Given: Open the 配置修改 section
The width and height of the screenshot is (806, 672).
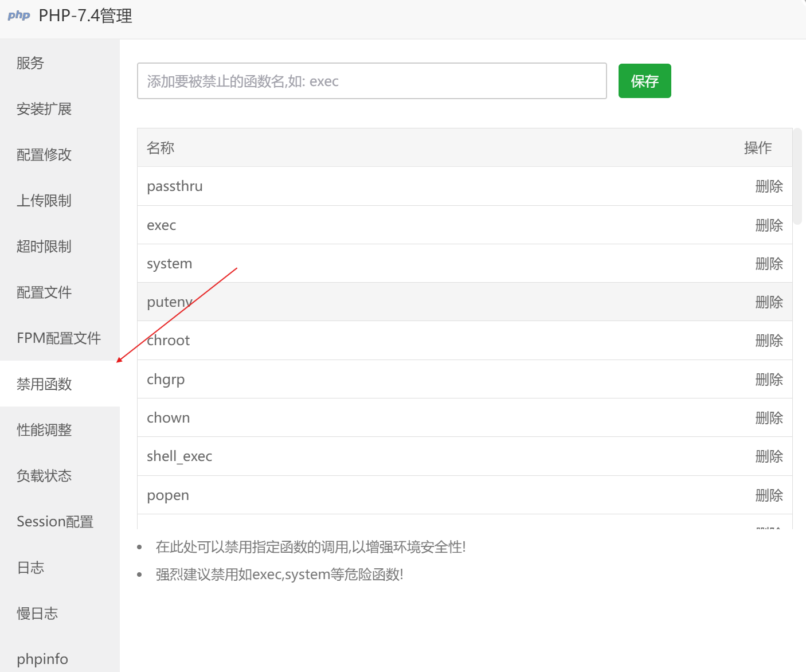Looking at the screenshot, I should click(x=44, y=155).
